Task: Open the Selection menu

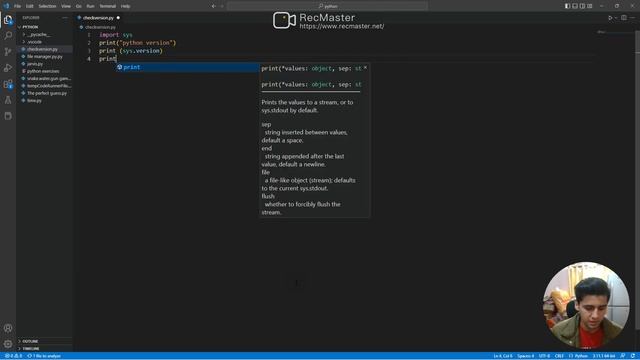Action: (47, 6)
